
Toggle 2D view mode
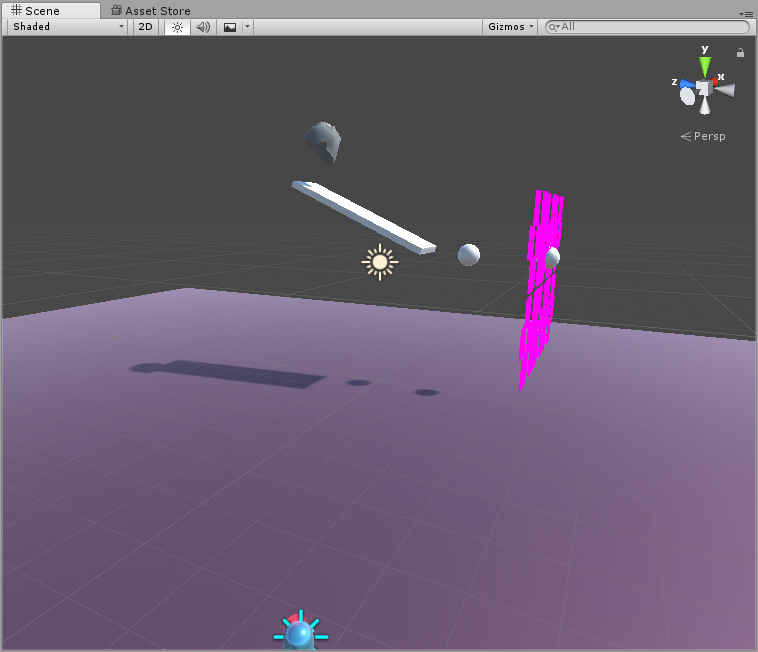[145, 27]
